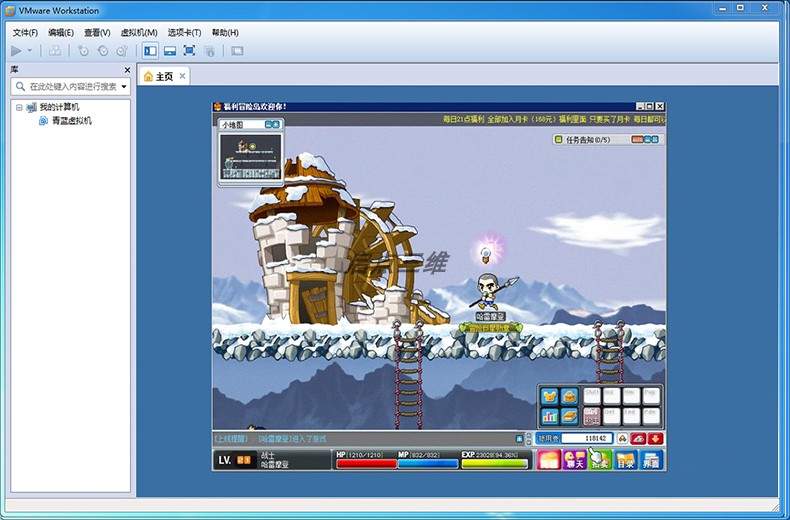
Task: Open the library search dropdown arrow
Action: pyautogui.click(x=124, y=87)
